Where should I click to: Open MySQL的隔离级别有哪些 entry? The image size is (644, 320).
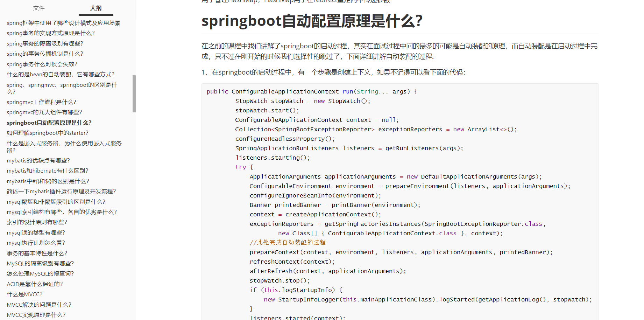pos(40,264)
